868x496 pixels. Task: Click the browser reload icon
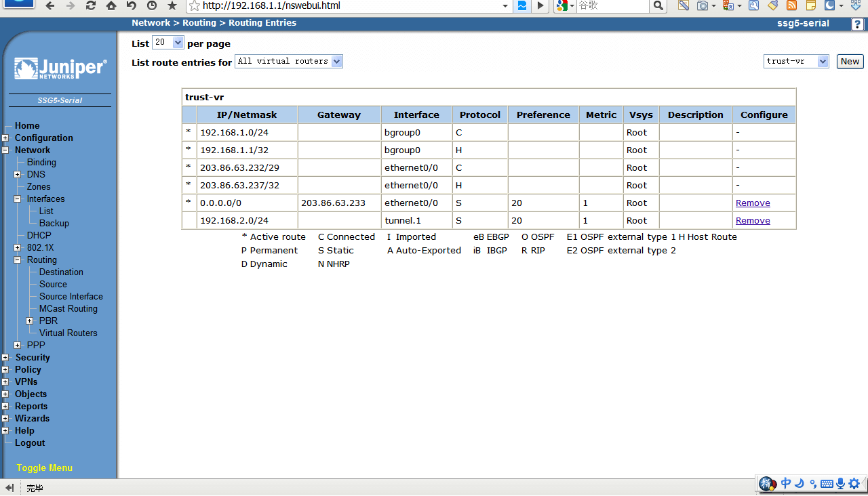click(90, 6)
